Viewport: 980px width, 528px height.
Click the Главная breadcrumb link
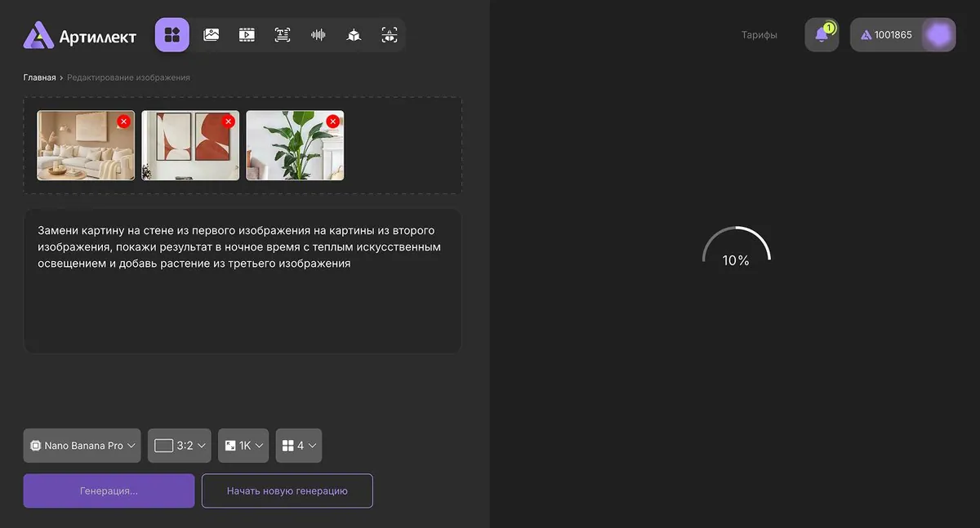coord(39,78)
